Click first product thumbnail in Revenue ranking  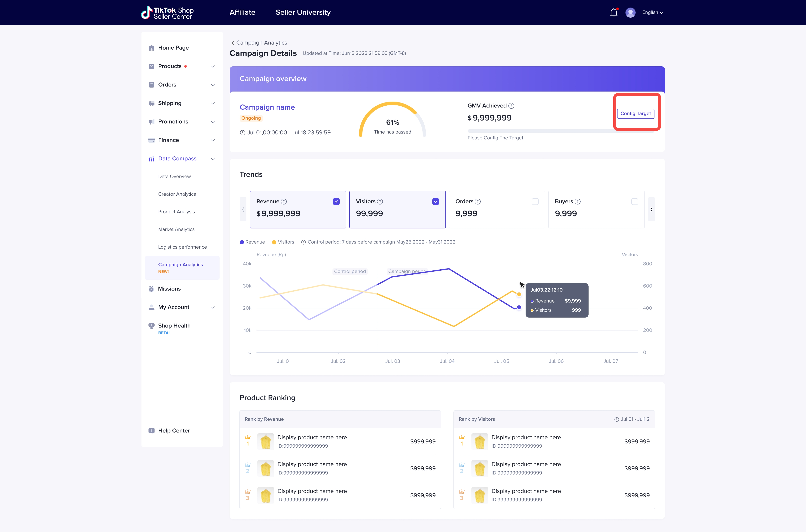(266, 442)
